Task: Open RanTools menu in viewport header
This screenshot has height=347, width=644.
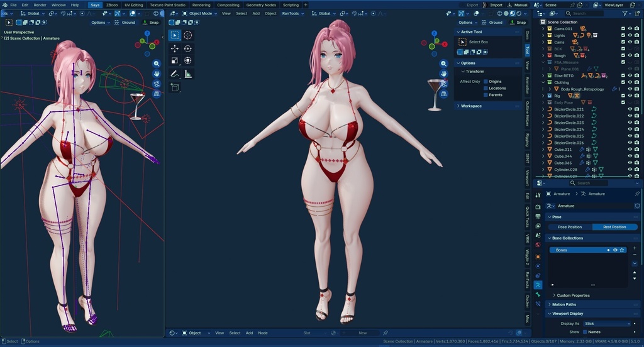Action: pyautogui.click(x=293, y=14)
